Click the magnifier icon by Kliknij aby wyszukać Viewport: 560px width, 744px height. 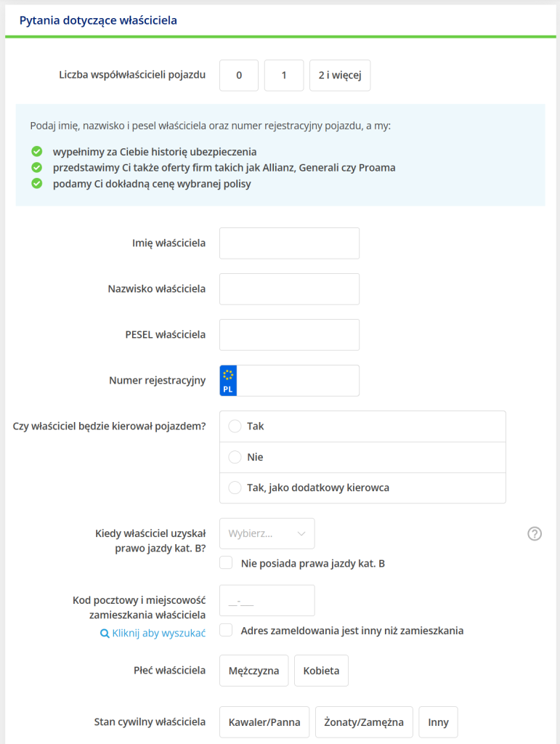tap(105, 633)
